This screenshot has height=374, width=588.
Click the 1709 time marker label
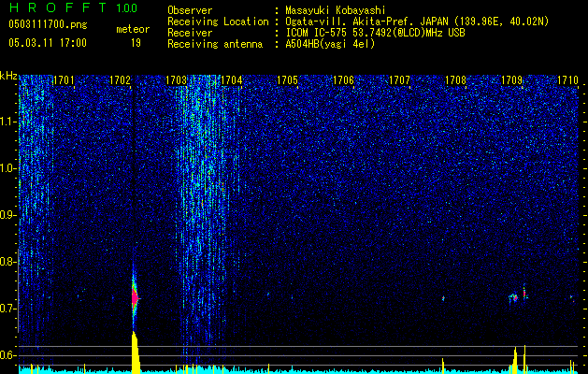click(511, 80)
